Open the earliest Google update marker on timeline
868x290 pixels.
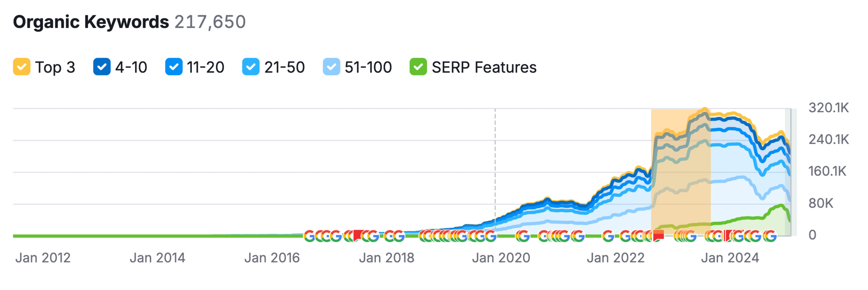pyautogui.click(x=309, y=236)
